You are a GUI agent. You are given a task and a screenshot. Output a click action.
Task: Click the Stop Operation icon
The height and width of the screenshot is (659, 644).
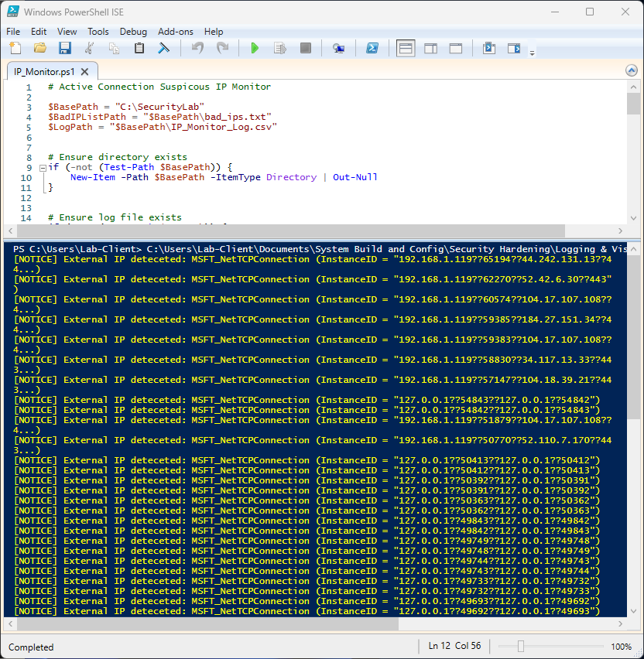tap(305, 48)
